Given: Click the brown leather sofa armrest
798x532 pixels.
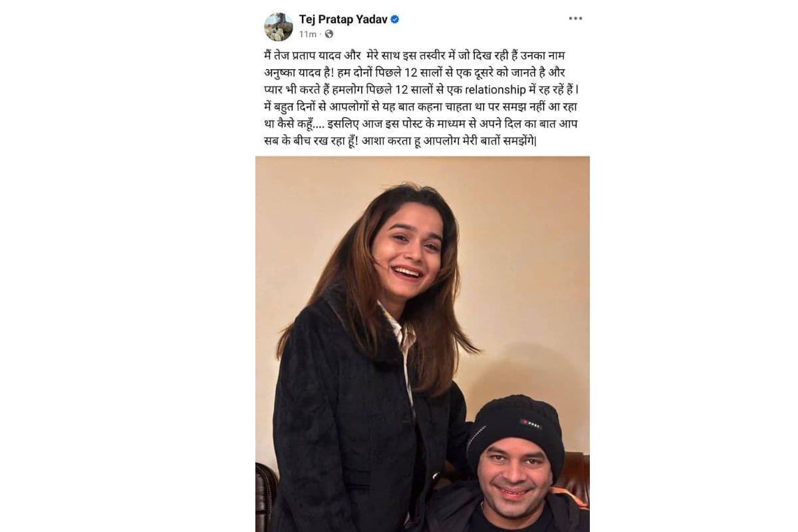Looking at the screenshot, I should (x=266, y=497).
